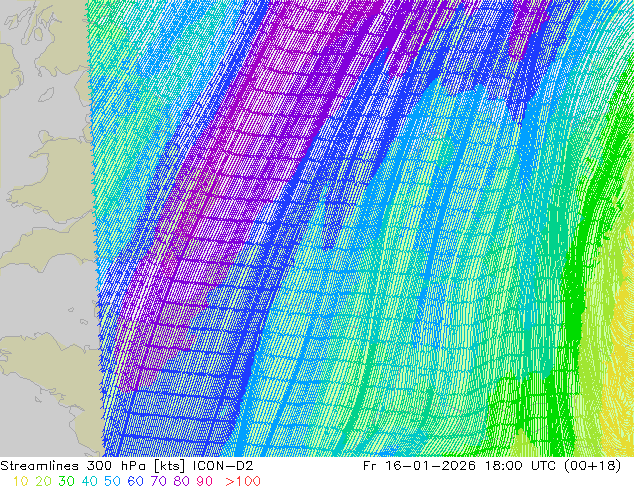Click the blue '60' legend value

135,481
